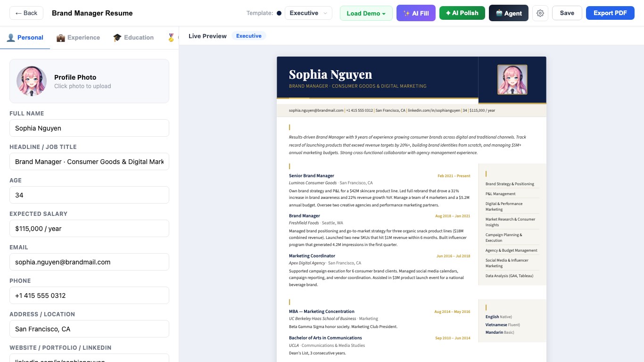Screen dimensions: 644x362
Task: Export the resume as PDF
Action: pos(610,13)
